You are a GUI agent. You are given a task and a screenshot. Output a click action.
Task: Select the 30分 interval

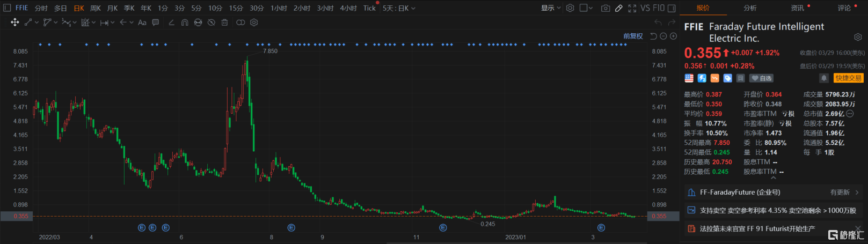pyautogui.click(x=257, y=8)
